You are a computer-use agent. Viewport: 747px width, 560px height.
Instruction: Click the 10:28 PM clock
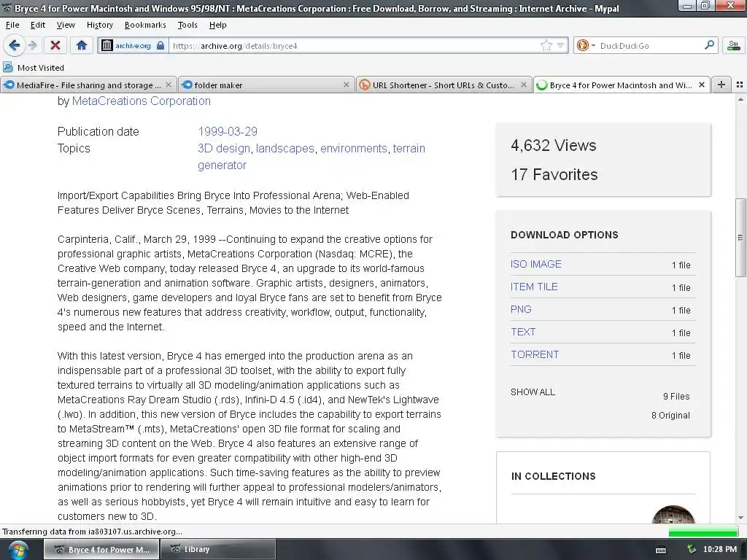(720, 549)
